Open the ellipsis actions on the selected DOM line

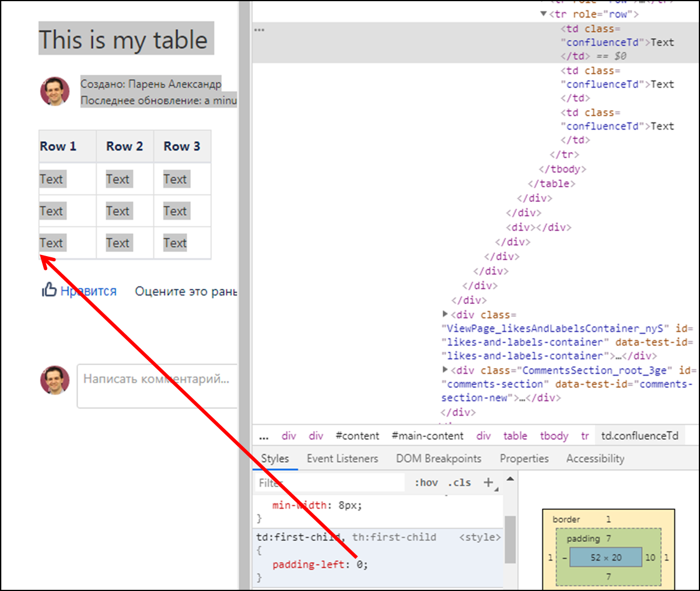tap(260, 30)
